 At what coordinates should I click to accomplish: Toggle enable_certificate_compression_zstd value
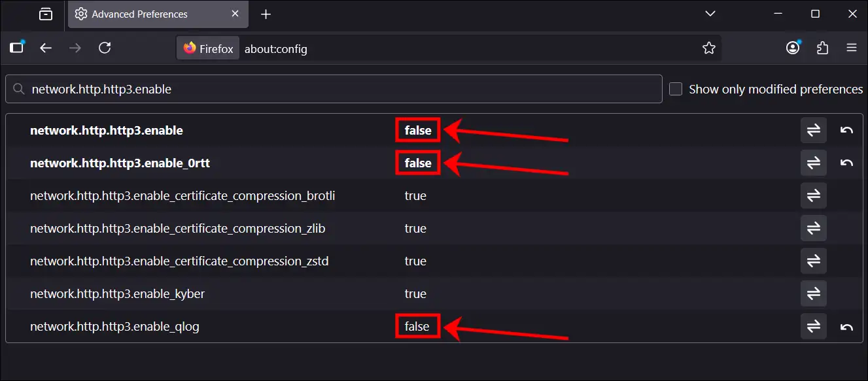813,261
